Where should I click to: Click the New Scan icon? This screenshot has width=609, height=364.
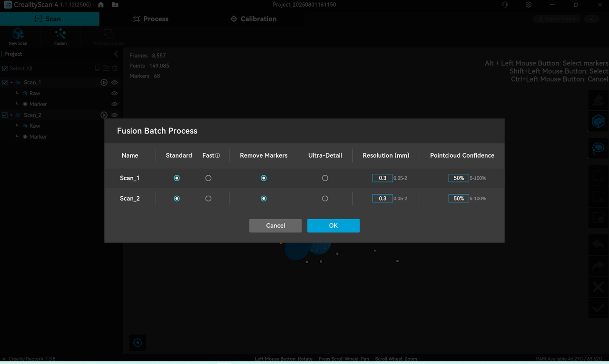(x=18, y=34)
